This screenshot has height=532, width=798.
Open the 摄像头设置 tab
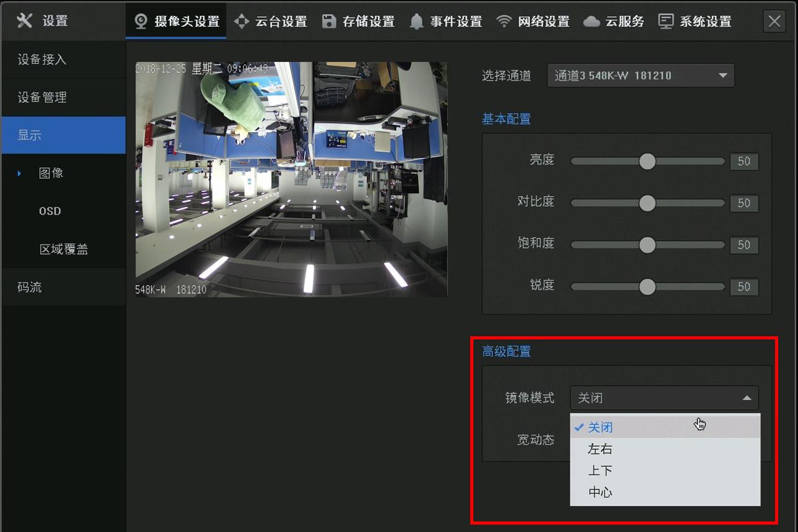176,21
